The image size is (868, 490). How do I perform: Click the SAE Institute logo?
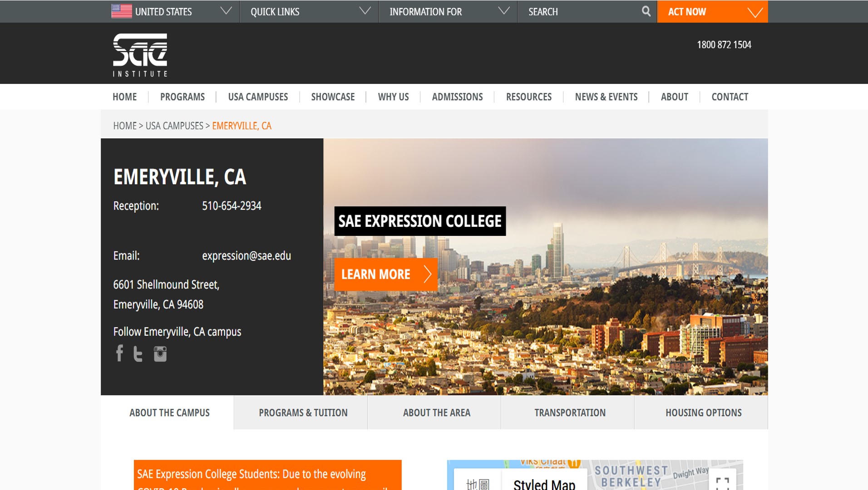[x=140, y=55]
